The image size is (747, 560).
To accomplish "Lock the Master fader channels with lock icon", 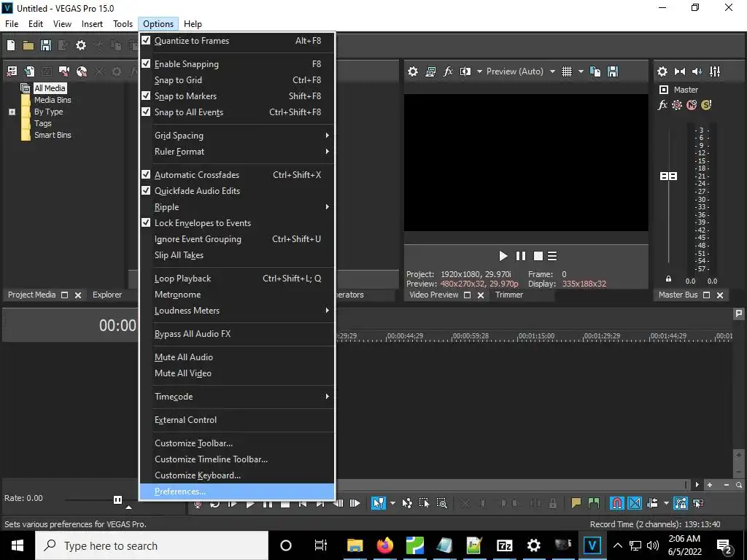I will coord(668,279).
